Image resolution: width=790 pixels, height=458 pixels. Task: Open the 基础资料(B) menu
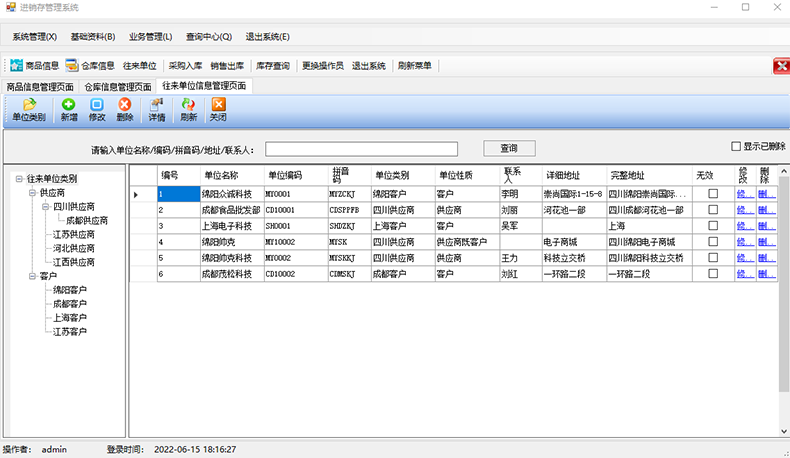pyautogui.click(x=92, y=37)
